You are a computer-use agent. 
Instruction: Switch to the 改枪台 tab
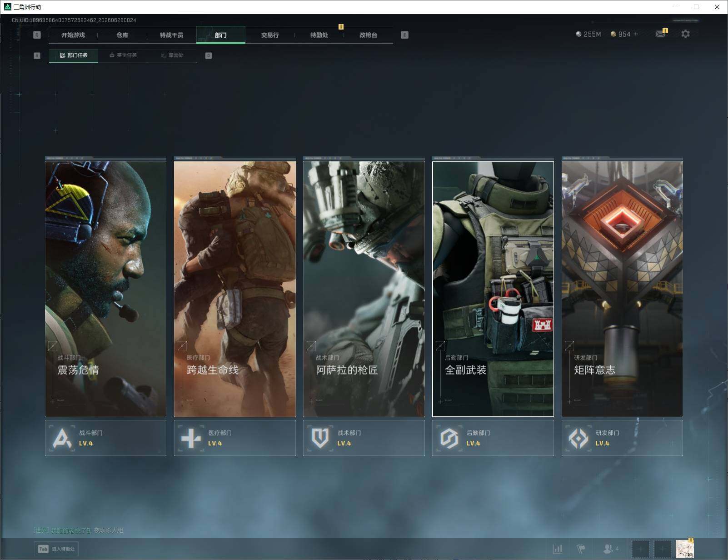pyautogui.click(x=368, y=35)
